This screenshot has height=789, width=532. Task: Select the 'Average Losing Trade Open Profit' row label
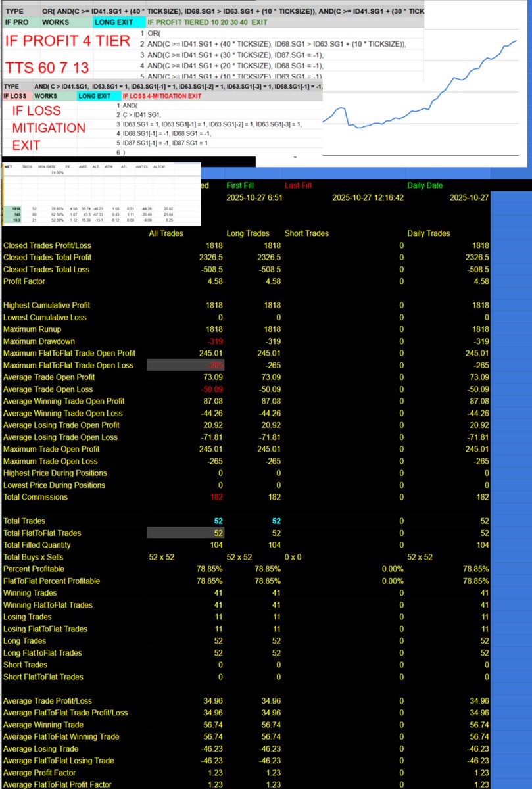pos(61,425)
